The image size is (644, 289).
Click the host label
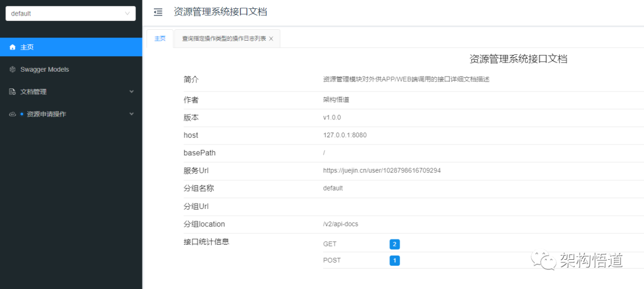point(191,135)
